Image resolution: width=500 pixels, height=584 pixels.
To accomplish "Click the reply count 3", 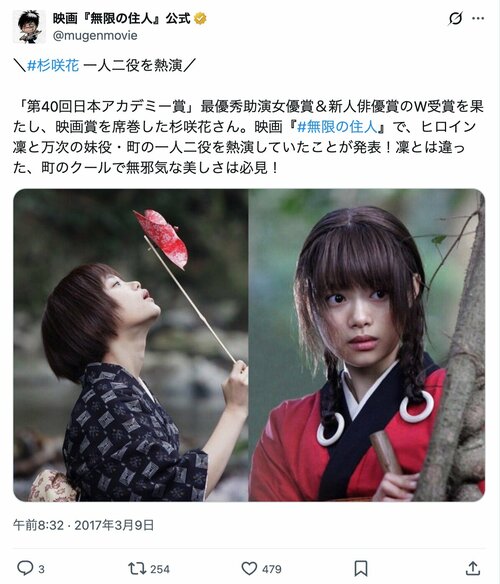I will [x=41, y=569].
